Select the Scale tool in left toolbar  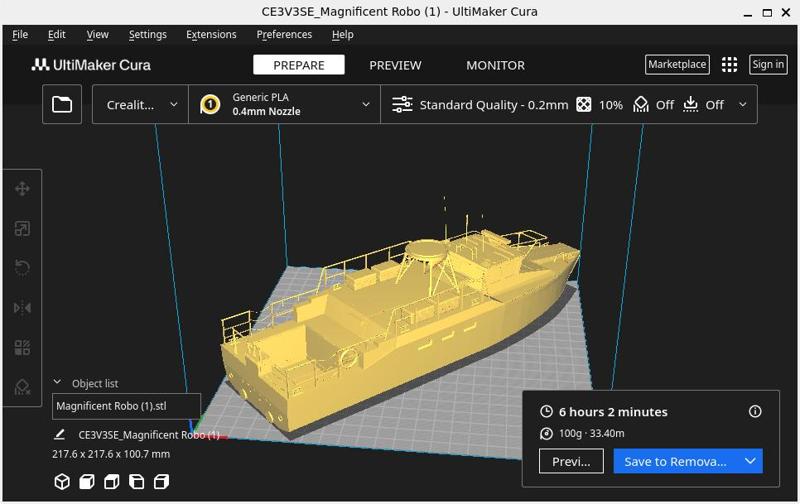[22, 229]
